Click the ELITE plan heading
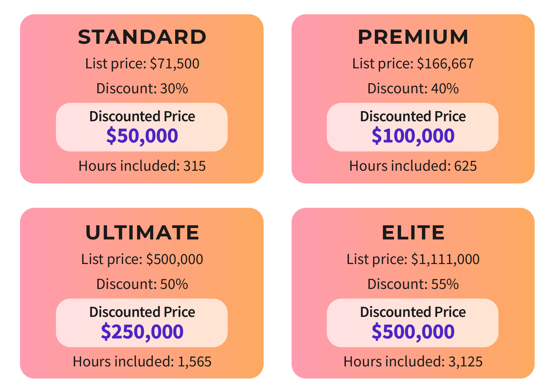The image size is (553, 392). [x=413, y=232]
